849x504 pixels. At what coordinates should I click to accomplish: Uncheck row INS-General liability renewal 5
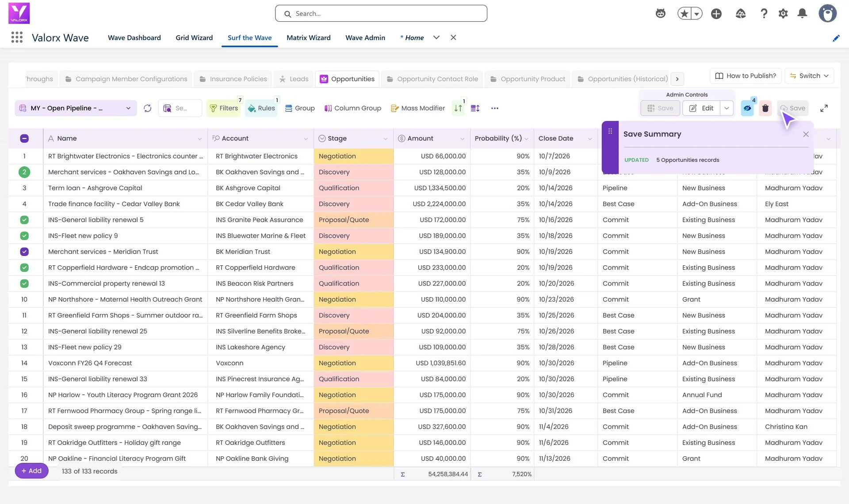click(x=24, y=220)
